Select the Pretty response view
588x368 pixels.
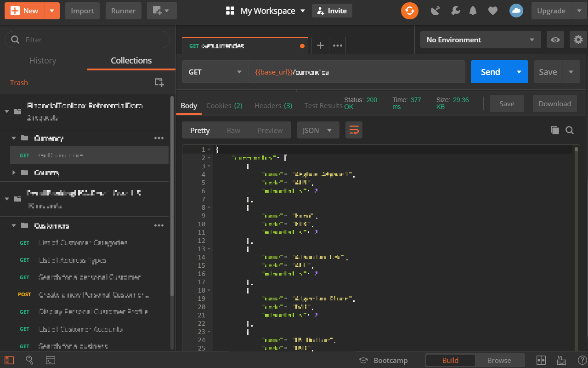pos(200,130)
